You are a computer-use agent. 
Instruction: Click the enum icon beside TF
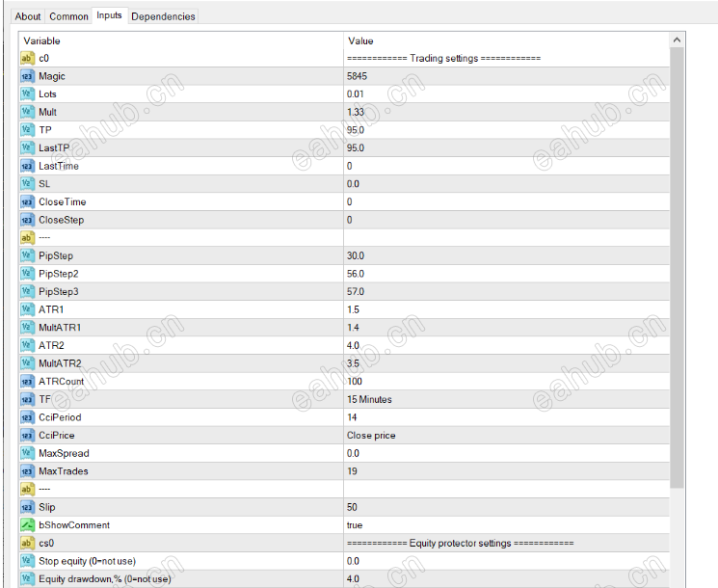27,399
